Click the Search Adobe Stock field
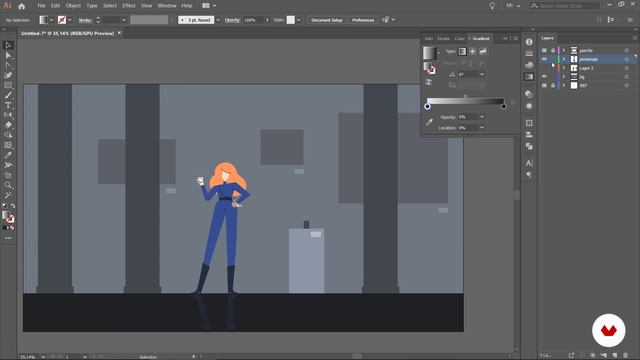 pos(565,6)
